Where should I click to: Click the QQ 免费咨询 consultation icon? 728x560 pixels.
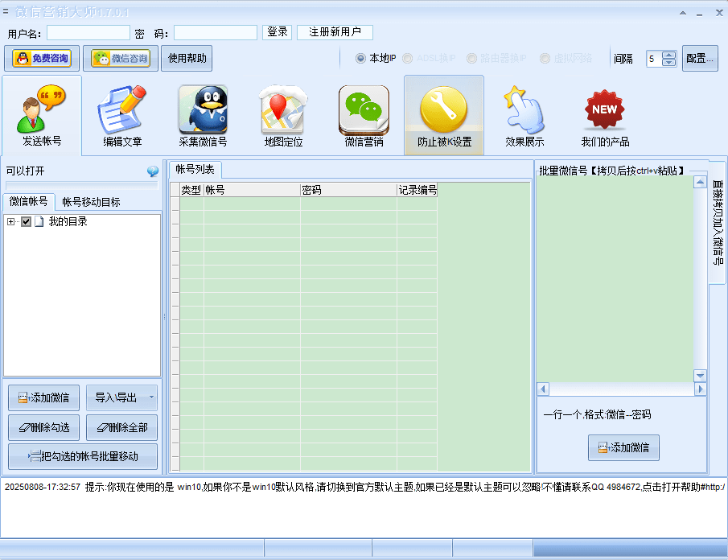click(42, 58)
